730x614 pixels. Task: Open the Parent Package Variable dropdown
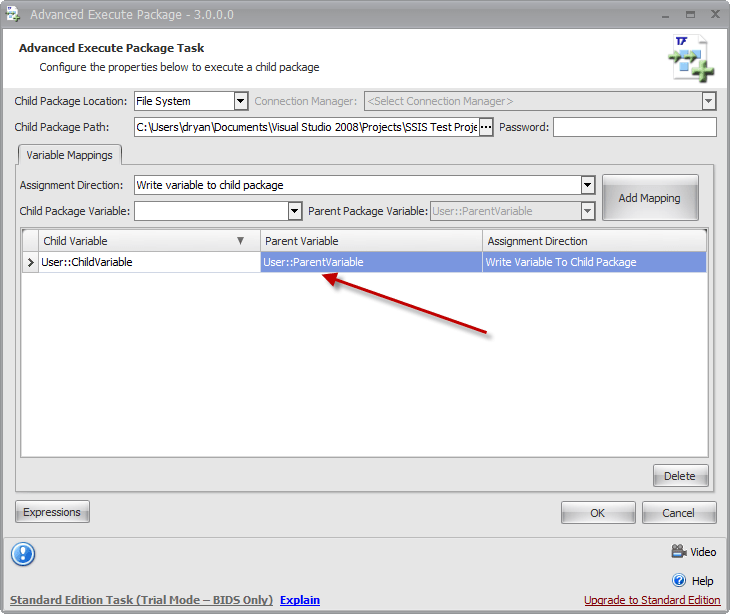tap(588, 211)
